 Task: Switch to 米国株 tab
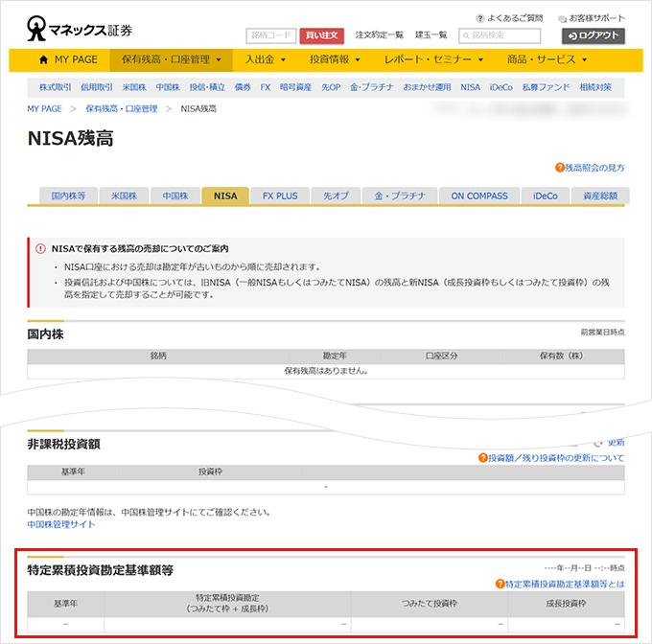(124, 196)
